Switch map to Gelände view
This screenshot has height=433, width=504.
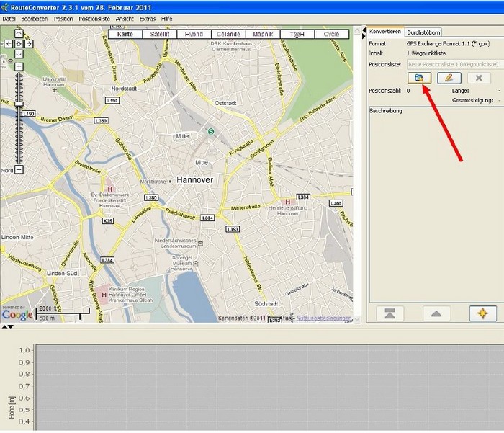(228, 34)
